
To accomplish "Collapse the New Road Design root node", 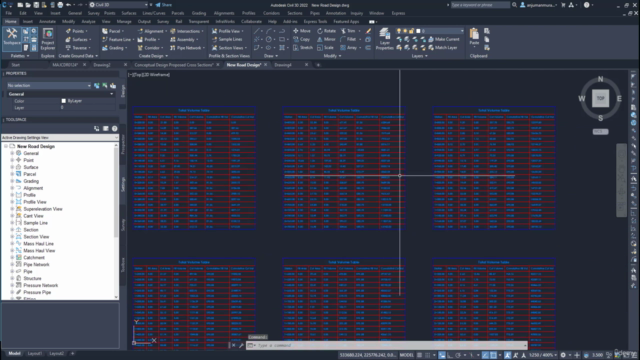I will pyautogui.click(x=6, y=146).
